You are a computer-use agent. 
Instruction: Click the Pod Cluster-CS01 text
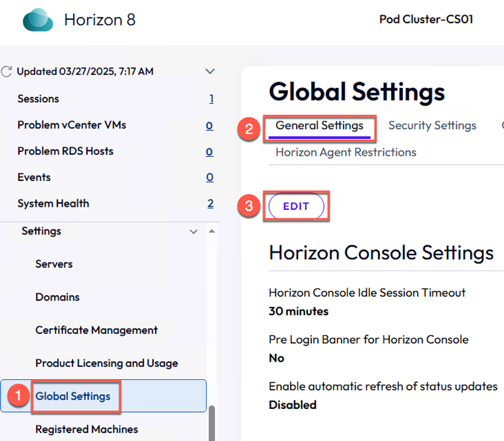tap(426, 19)
